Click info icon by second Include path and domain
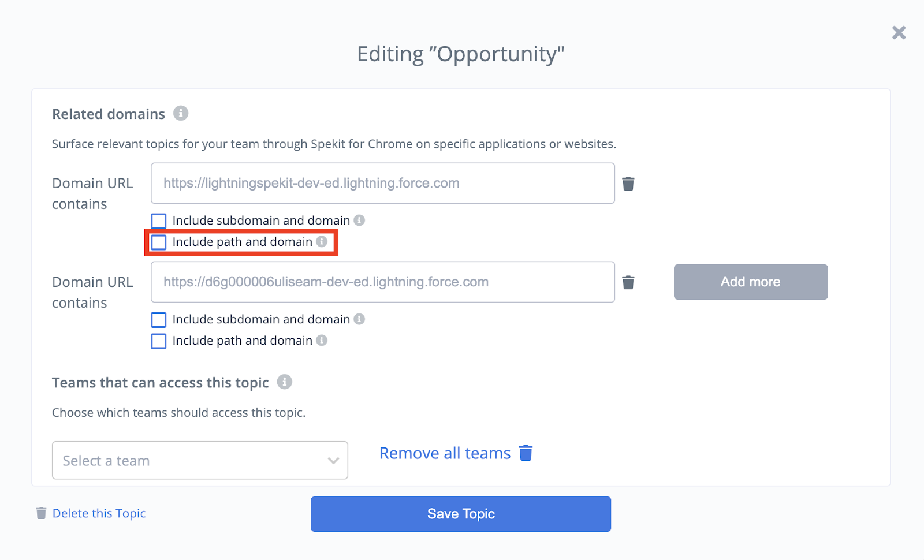924x560 pixels. (322, 341)
